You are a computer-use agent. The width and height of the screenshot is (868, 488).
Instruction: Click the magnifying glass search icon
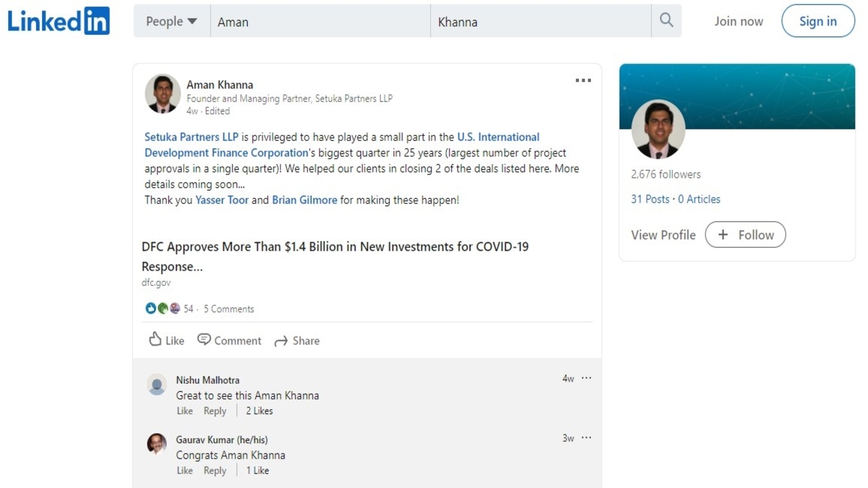[667, 20]
